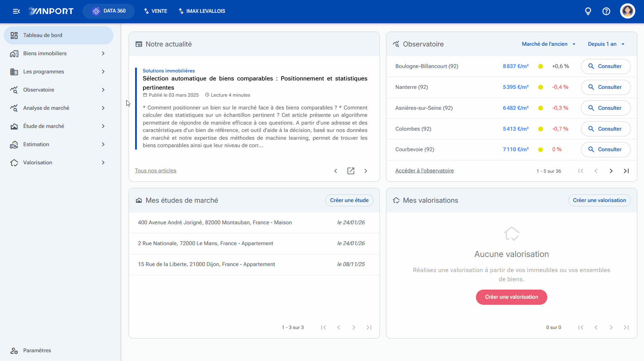Expand Valorisation chevron
Image resolution: width=644 pixels, height=361 pixels.
[x=103, y=163]
